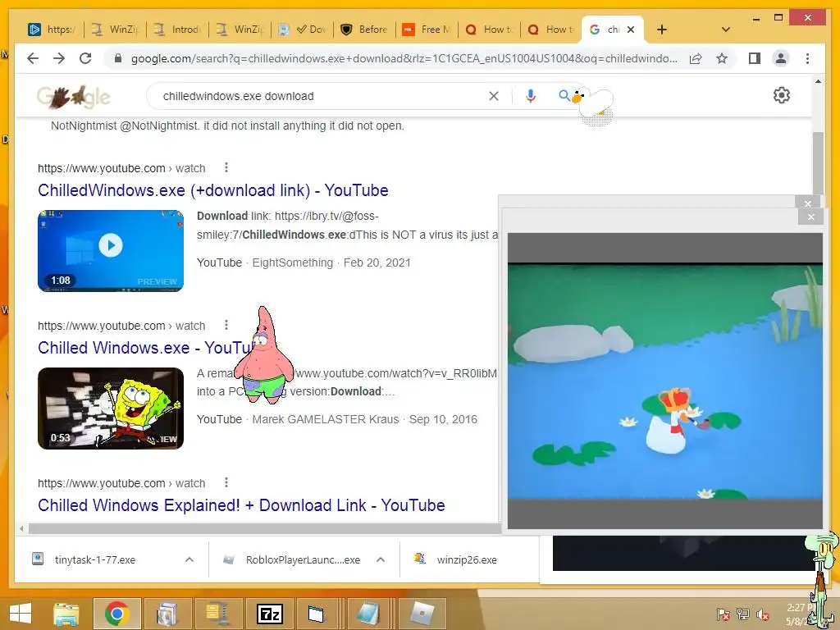The height and width of the screenshot is (630, 840).
Task: Switch to the 'Dov' tab
Action: click(x=302, y=30)
